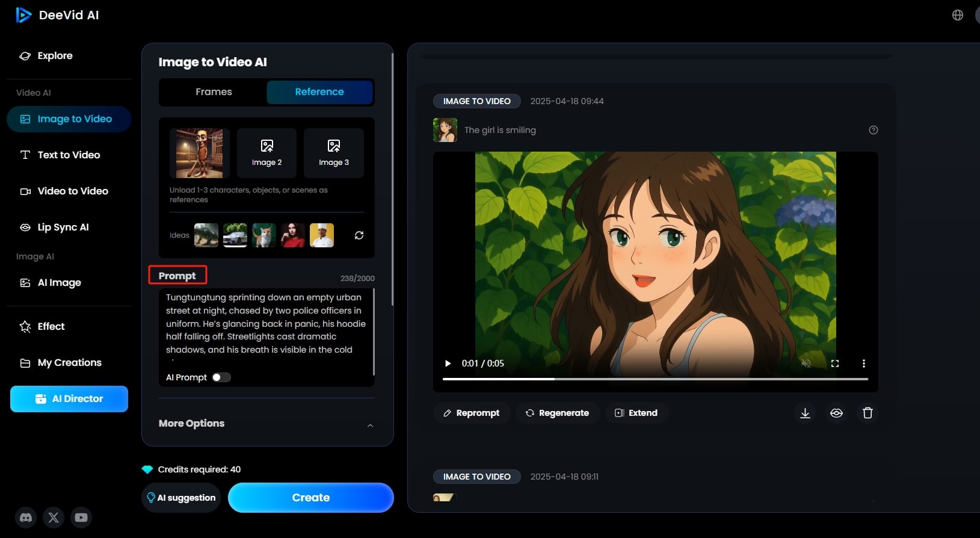This screenshot has height=538, width=980.
Task: Pick the chef idea thumbnail
Action: tap(322, 235)
